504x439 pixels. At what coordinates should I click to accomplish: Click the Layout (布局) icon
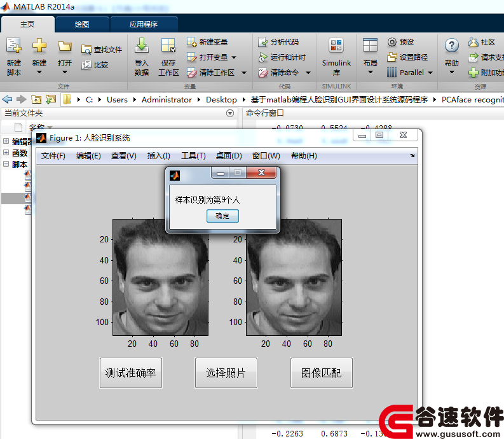point(370,45)
